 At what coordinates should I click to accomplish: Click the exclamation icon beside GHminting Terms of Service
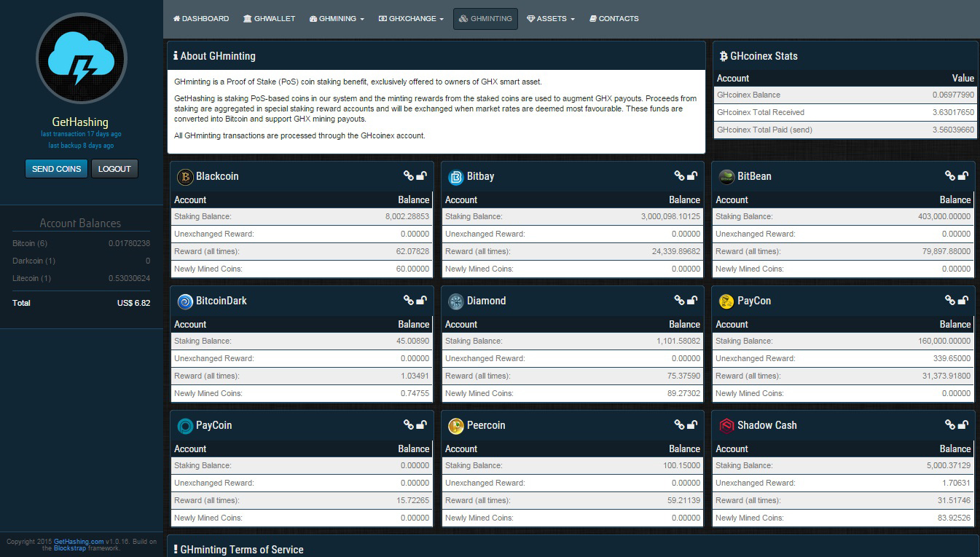pos(176,549)
